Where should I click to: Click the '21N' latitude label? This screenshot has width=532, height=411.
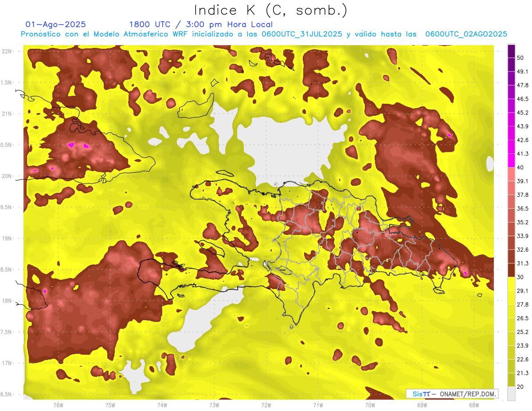[8, 114]
